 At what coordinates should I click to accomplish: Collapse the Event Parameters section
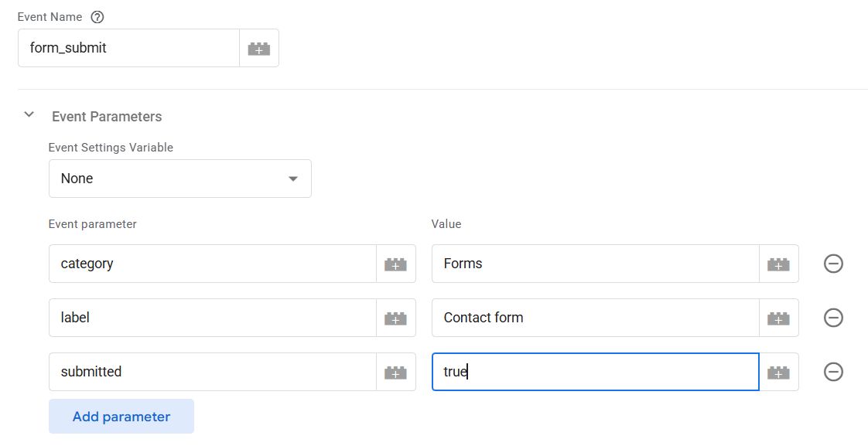29,114
